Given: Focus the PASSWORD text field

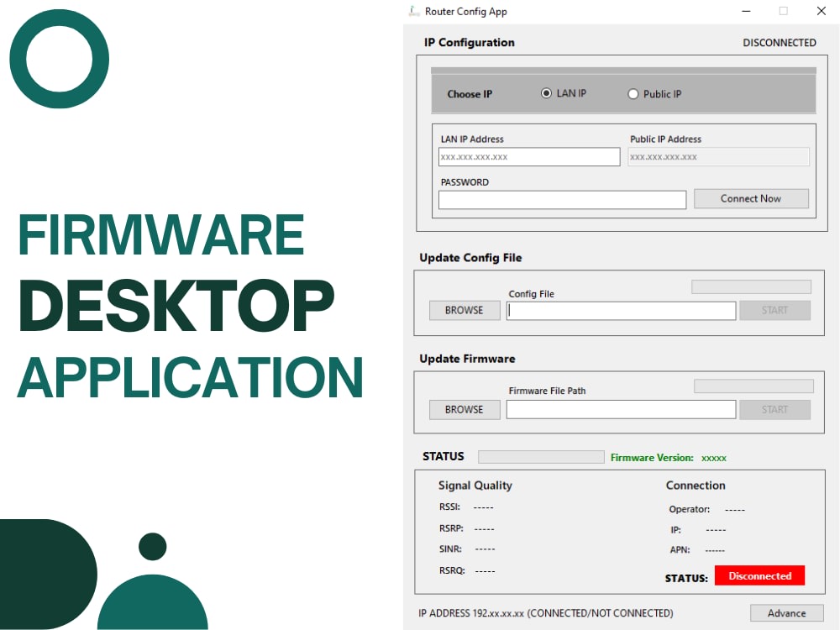Looking at the screenshot, I should pyautogui.click(x=562, y=200).
